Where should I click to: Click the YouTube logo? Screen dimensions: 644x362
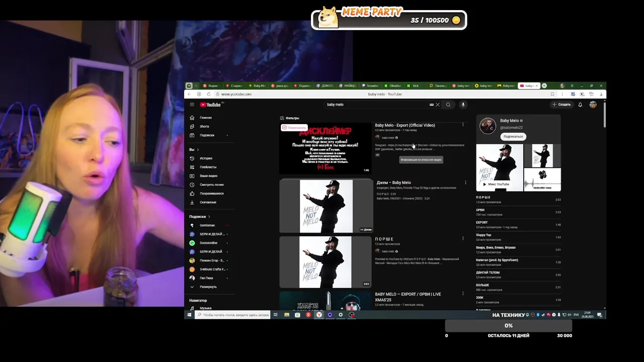pos(211,105)
